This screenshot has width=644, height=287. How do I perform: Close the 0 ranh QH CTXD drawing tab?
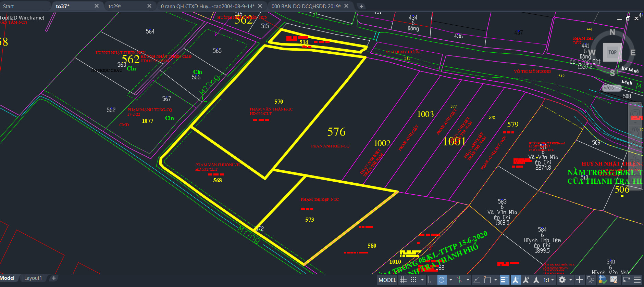pyautogui.click(x=260, y=6)
